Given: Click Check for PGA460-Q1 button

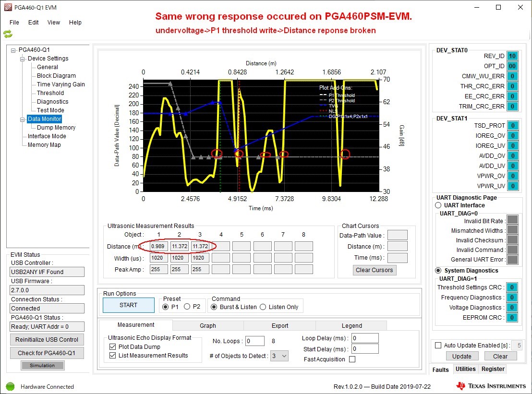Looking at the screenshot, I should tap(47, 353).
